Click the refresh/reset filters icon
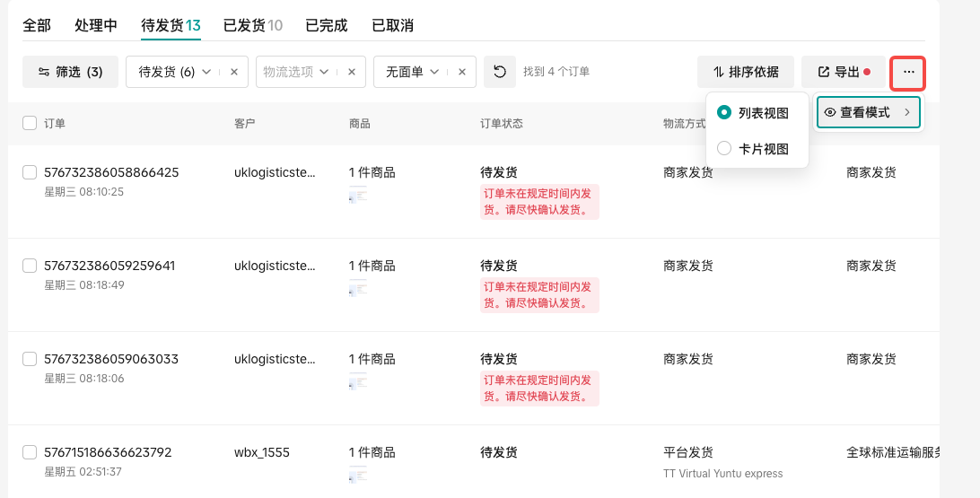The height and width of the screenshot is (498, 980). [500, 72]
